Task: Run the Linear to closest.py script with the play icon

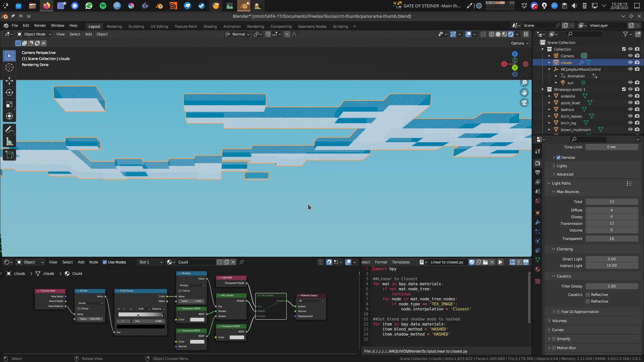Action: coord(500,262)
